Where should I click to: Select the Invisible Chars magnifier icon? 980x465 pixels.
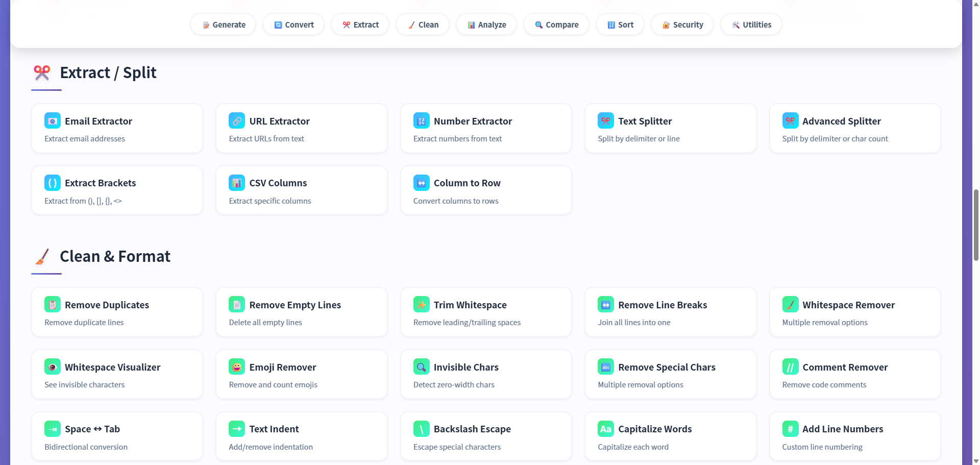coord(421,366)
